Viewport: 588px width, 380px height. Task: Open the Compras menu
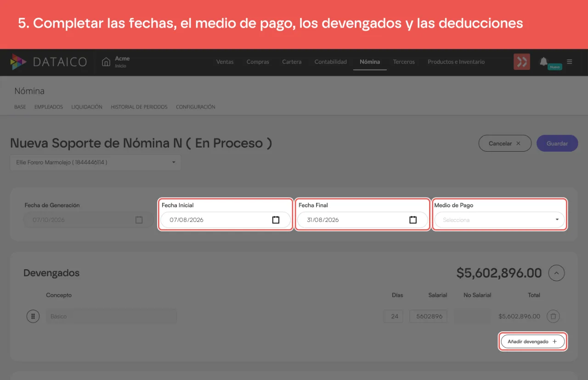258,62
